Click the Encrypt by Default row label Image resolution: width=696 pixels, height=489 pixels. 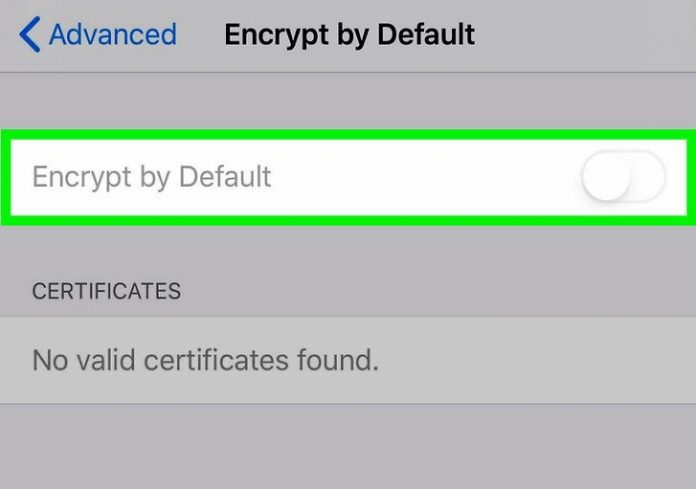pos(152,178)
